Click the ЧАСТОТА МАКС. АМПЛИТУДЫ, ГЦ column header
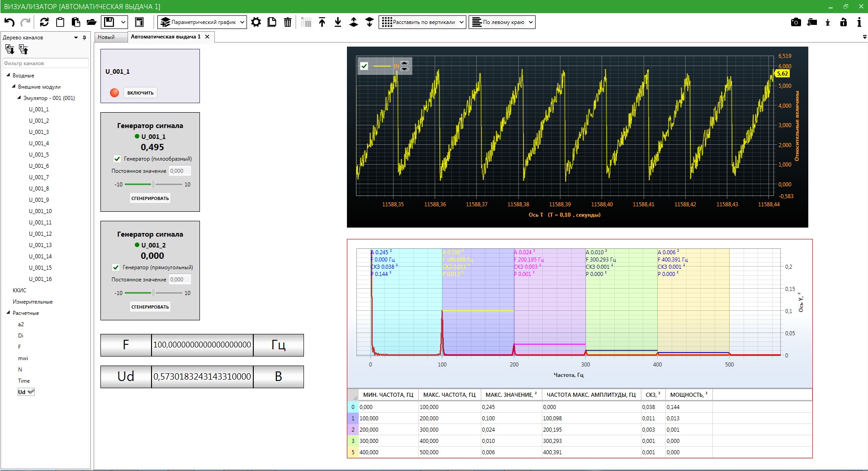 click(x=591, y=395)
